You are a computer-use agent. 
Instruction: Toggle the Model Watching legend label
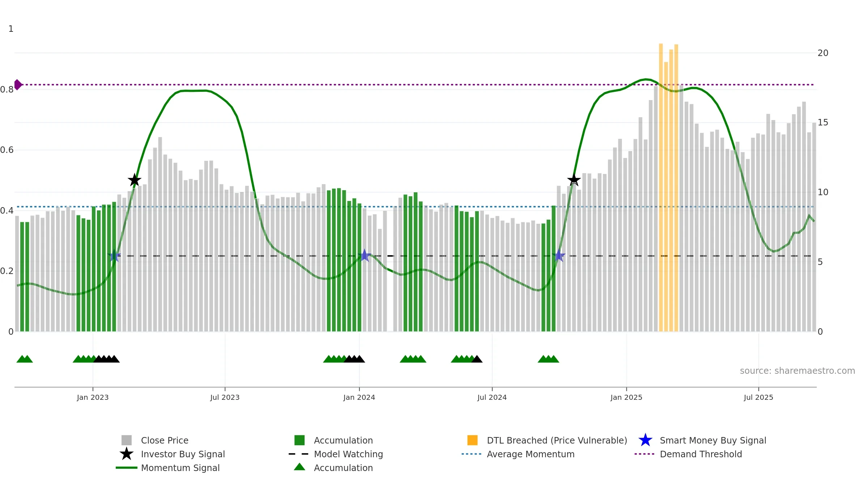pyautogui.click(x=348, y=454)
